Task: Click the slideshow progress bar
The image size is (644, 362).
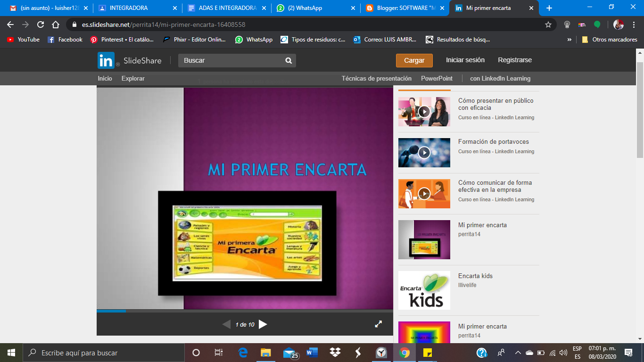Action: (245, 311)
